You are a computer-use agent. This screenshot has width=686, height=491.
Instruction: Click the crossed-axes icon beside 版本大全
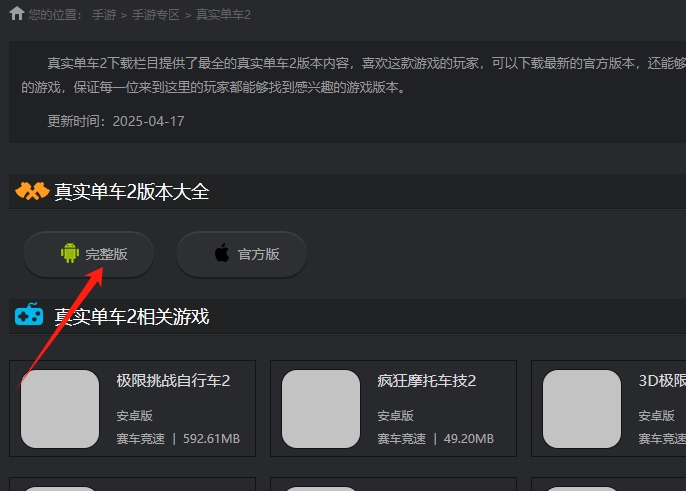[x=31, y=191]
